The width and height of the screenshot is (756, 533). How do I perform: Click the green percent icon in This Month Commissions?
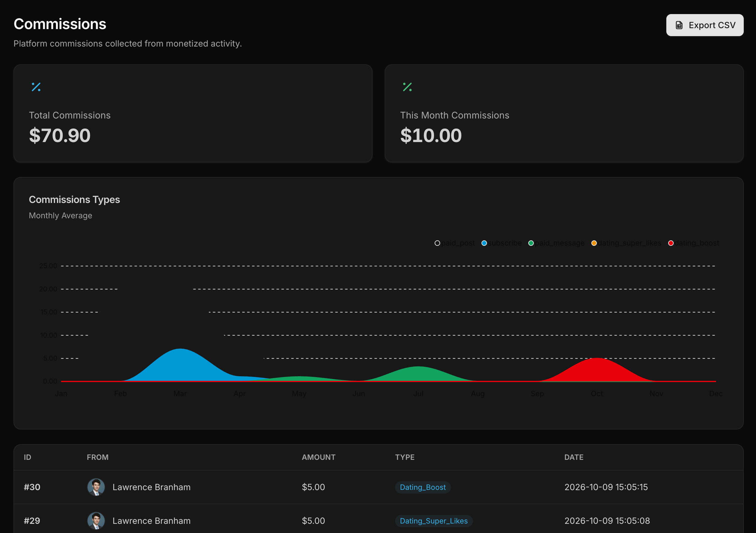pos(407,87)
